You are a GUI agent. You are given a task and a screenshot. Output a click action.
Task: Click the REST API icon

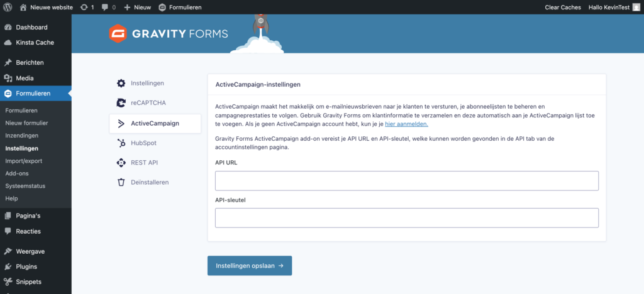pyautogui.click(x=121, y=163)
